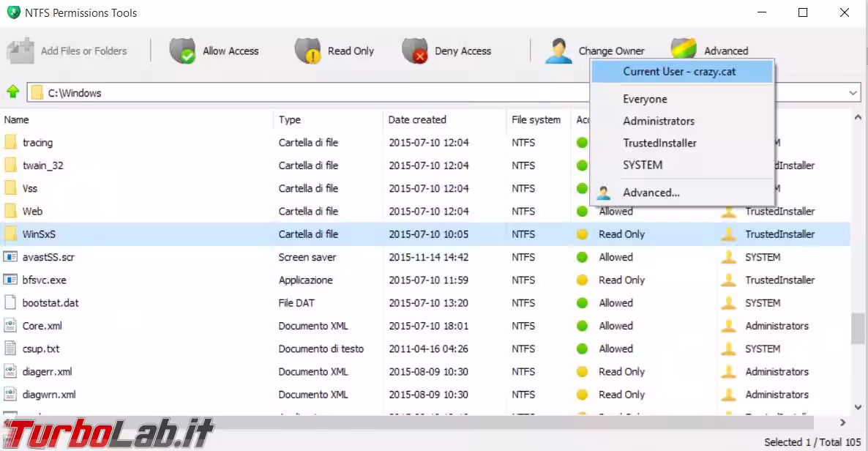Click the owner icon on bfsvc.exe row
The width and height of the screenshot is (868, 451).
click(x=728, y=280)
